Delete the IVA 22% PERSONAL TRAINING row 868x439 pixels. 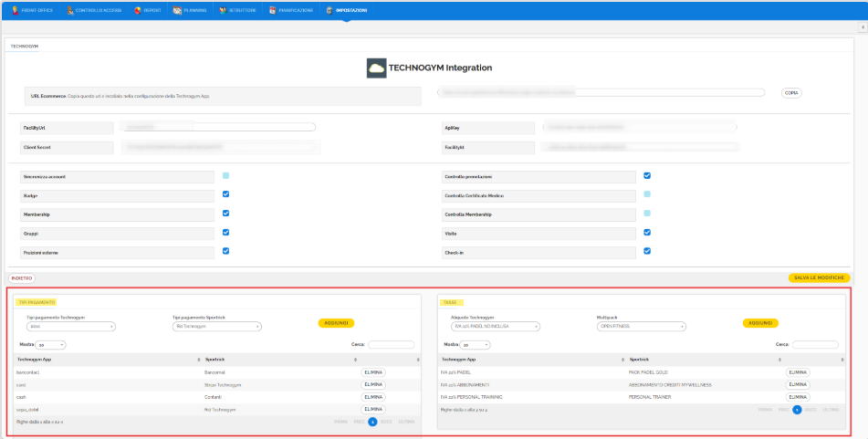(798, 397)
